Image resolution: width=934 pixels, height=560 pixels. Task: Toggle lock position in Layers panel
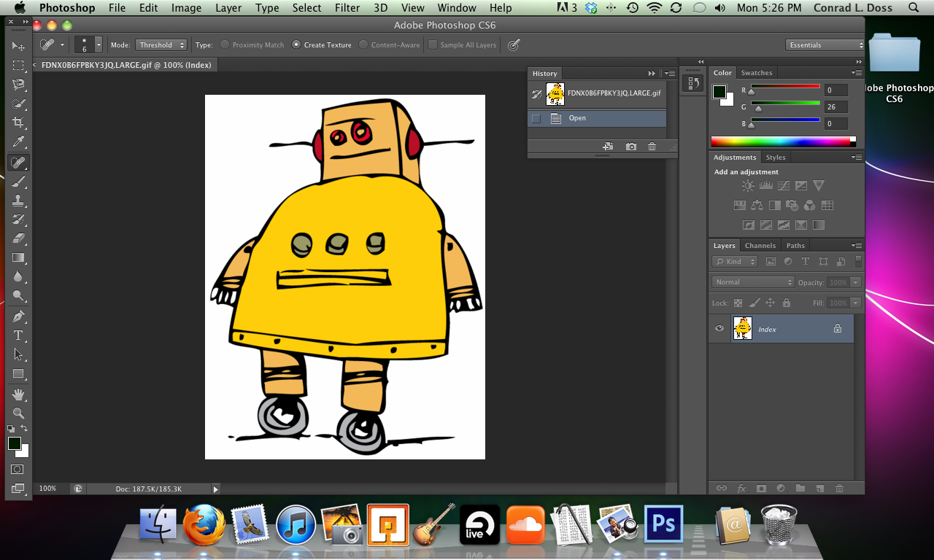click(770, 303)
